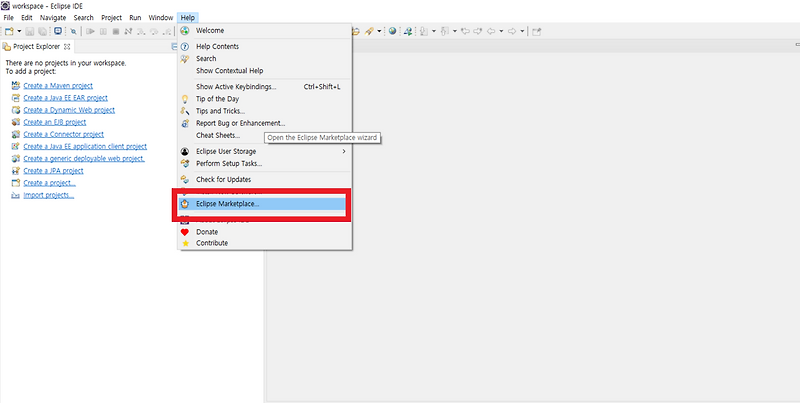The height and width of the screenshot is (403, 800).
Task: Click the Previous Annotation toolbar icon
Action: tap(444, 31)
